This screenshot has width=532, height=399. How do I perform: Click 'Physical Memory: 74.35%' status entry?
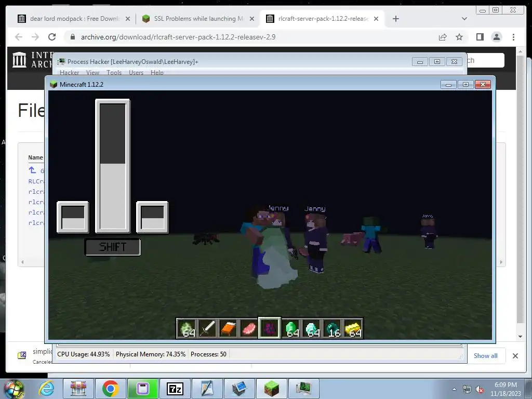[151, 354]
